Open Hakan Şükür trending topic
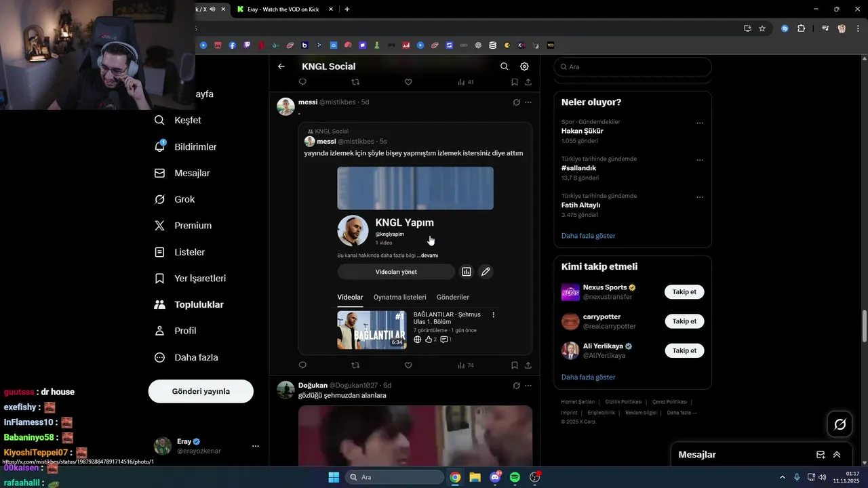Screen dimensions: 868x488 tap(582, 131)
